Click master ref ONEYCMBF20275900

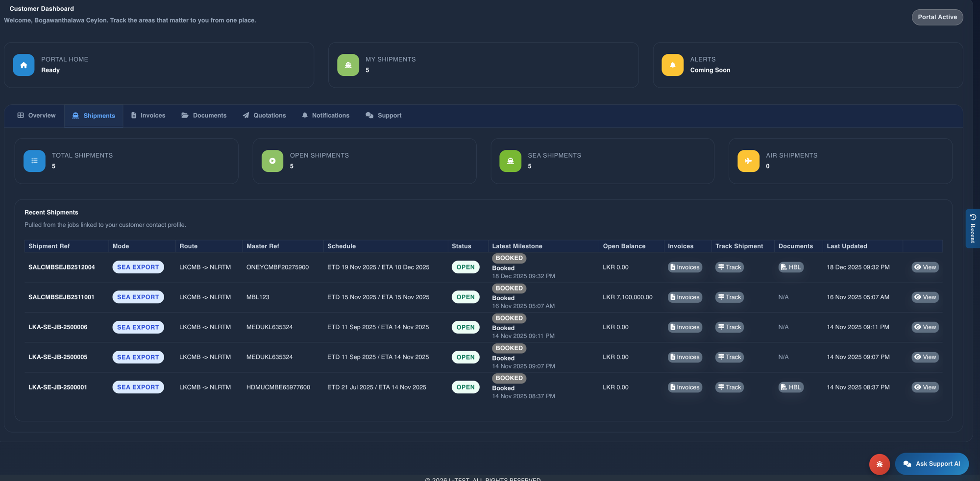click(277, 267)
